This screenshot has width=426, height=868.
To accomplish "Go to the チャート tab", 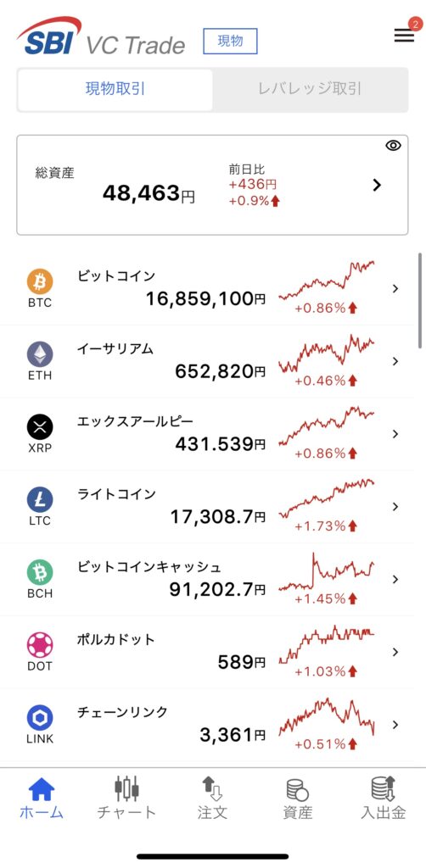I will 126,797.
